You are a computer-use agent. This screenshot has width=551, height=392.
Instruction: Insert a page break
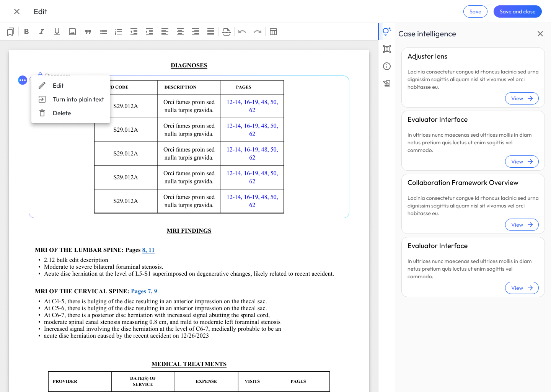[227, 32]
